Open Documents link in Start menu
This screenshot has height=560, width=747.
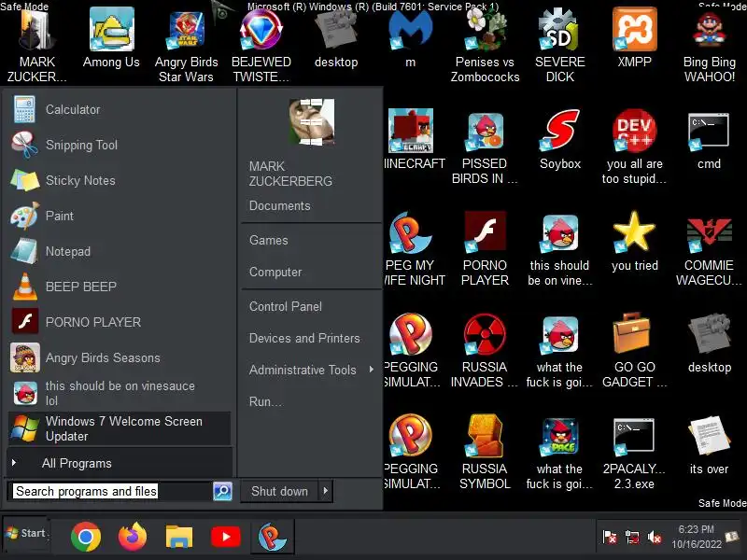tap(279, 205)
